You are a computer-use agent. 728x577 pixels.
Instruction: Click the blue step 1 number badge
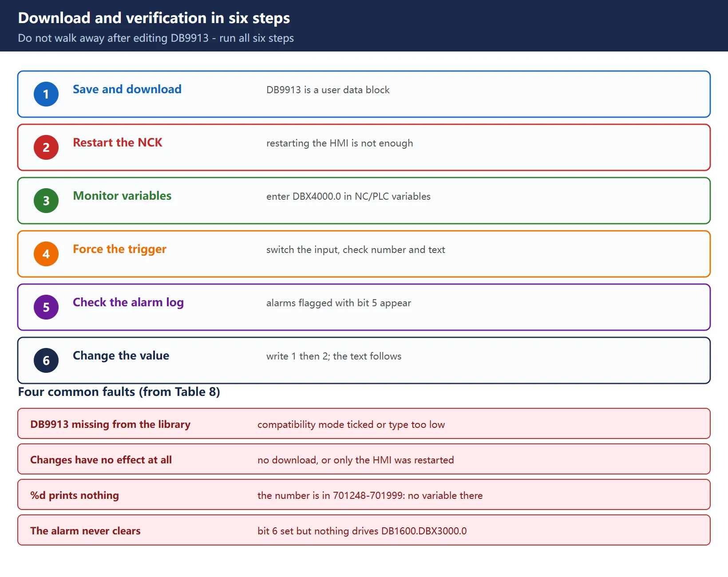click(46, 94)
